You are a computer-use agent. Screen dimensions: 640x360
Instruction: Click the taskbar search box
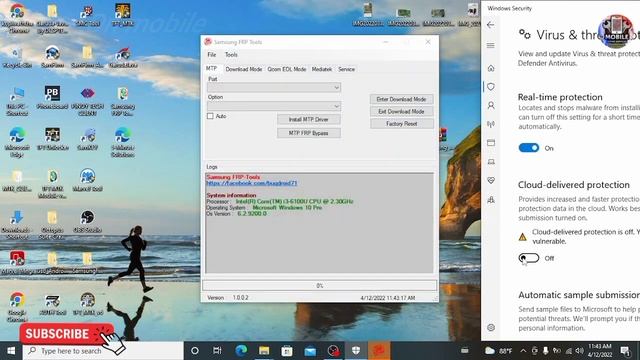(x=103, y=351)
